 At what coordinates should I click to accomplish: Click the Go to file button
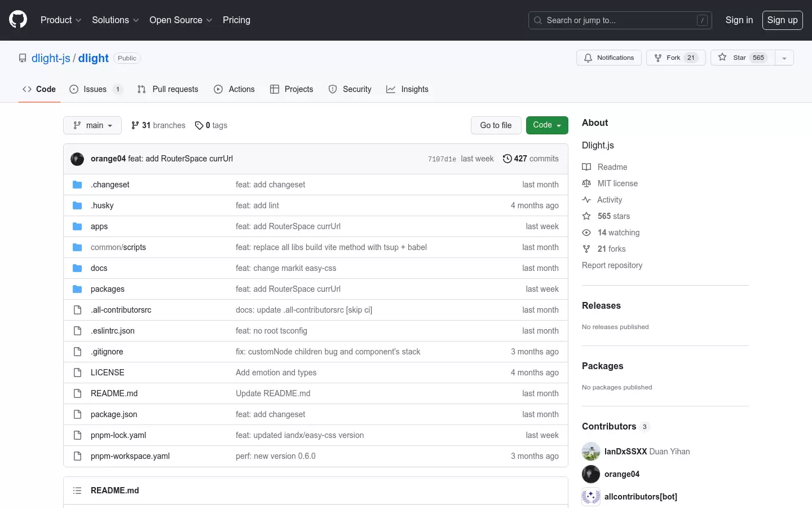496,125
